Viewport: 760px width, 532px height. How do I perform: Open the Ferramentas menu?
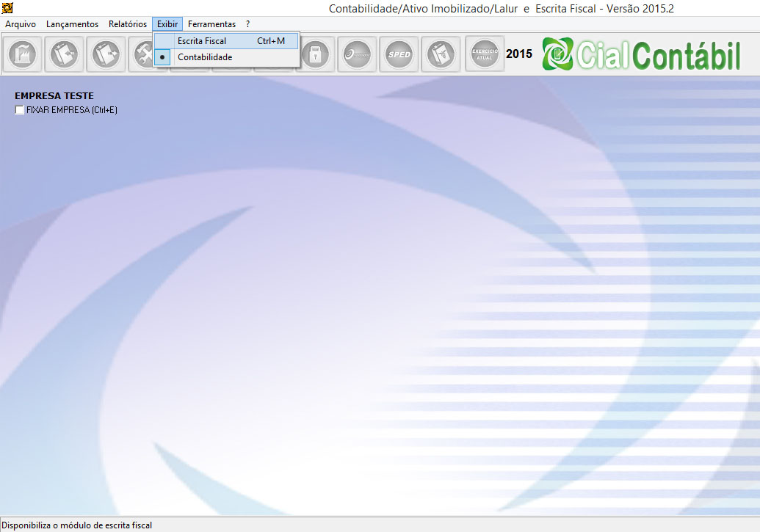pyautogui.click(x=211, y=24)
